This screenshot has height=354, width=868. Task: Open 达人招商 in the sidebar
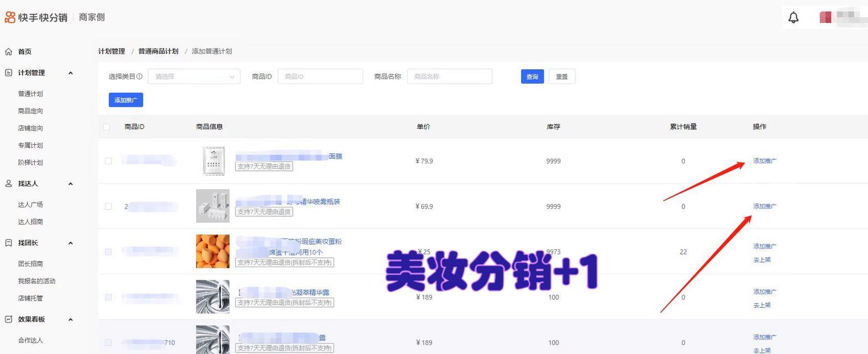pyautogui.click(x=30, y=221)
